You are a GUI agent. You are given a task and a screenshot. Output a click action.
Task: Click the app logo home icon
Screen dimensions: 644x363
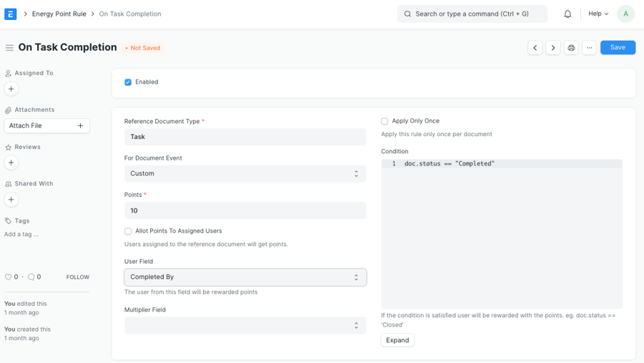[11, 14]
